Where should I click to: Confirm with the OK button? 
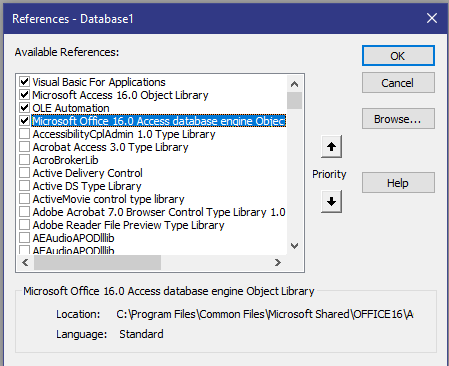click(398, 56)
